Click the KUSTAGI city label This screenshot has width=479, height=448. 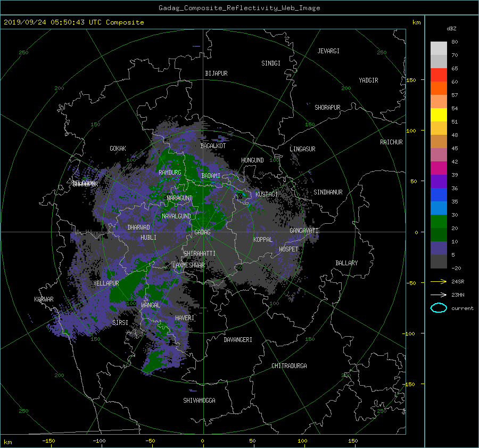click(267, 194)
